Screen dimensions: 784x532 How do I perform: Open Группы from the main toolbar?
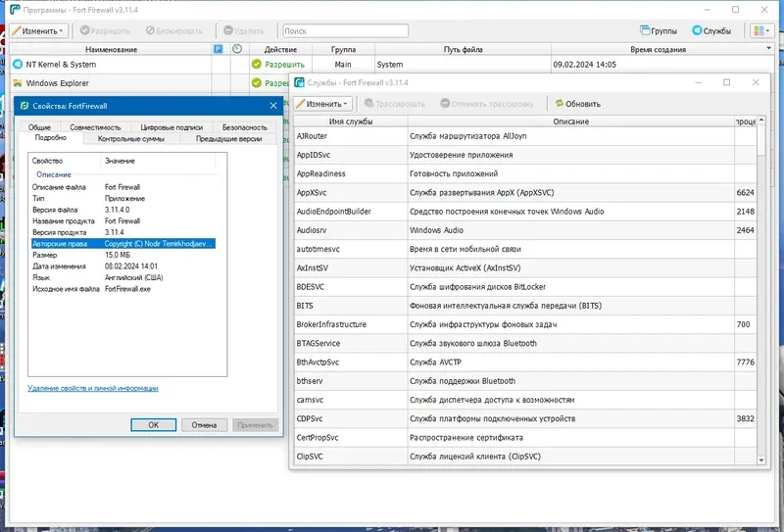click(x=658, y=31)
